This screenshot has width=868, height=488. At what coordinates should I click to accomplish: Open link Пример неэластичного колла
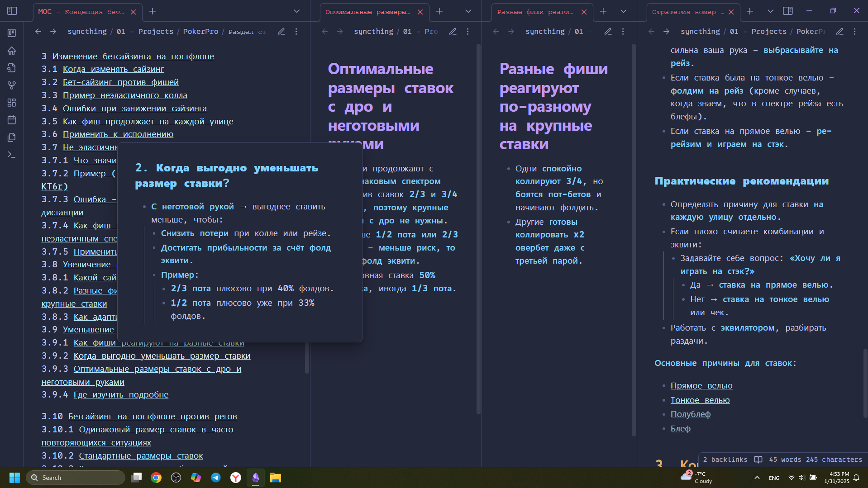pyautogui.click(x=125, y=95)
